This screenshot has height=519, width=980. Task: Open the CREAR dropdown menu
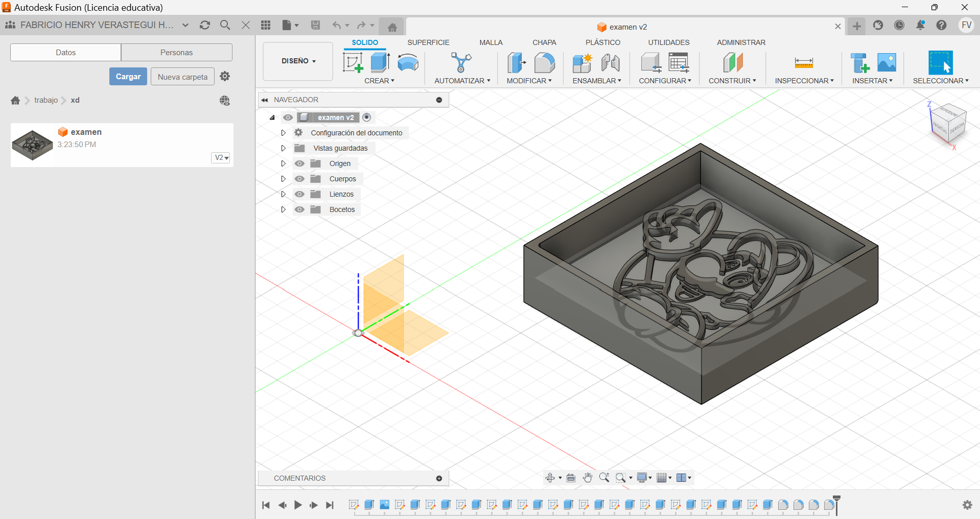pyautogui.click(x=379, y=81)
